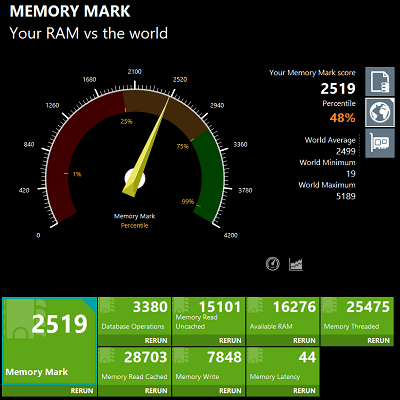The width and height of the screenshot is (400, 400).
Task: Rerun the Memory Threaded test
Action: point(378,341)
